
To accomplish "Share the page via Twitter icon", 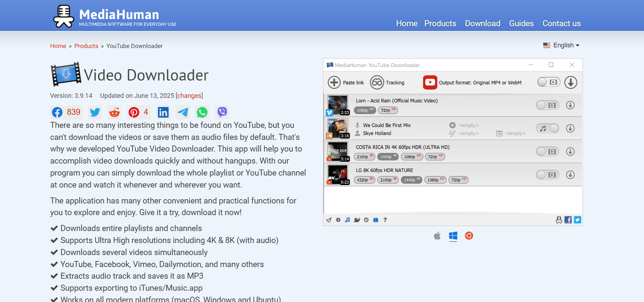I will (x=95, y=112).
